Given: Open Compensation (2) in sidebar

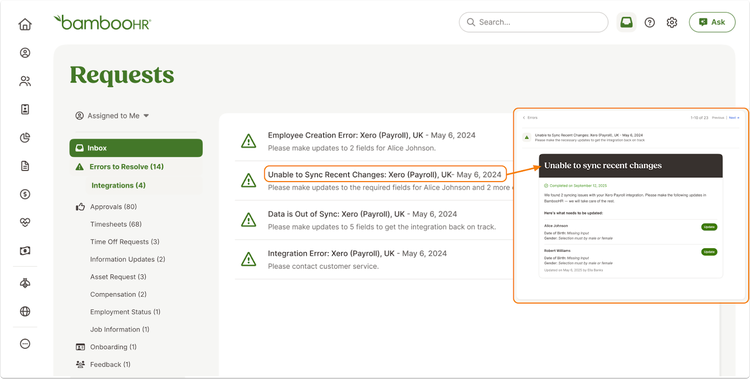Looking at the screenshot, I should [x=118, y=294].
